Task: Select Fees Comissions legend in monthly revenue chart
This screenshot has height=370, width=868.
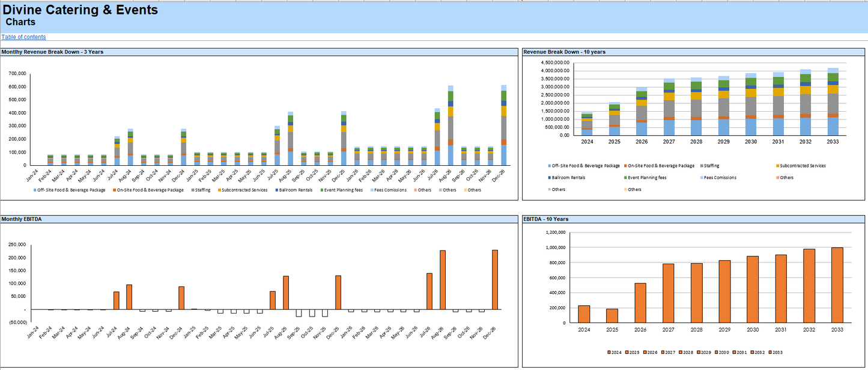Action: [x=390, y=190]
